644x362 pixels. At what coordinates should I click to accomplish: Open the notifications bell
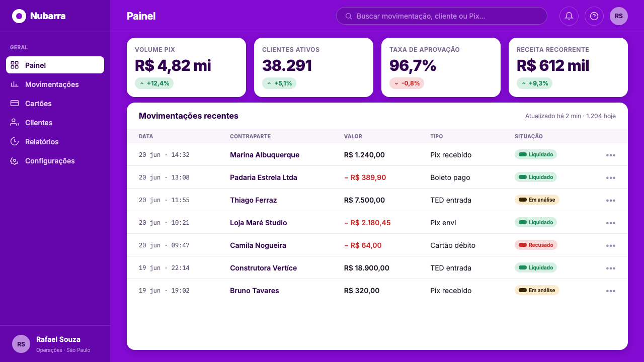pos(569,16)
